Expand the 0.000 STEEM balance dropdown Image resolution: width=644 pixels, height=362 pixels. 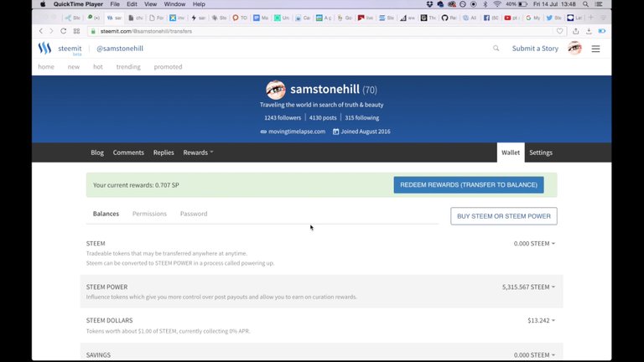[534, 243]
